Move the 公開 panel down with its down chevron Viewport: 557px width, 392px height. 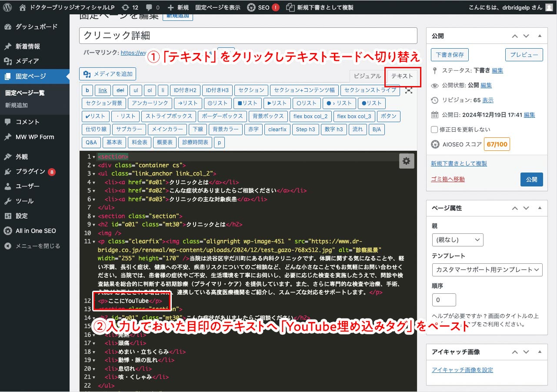[526, 36]
